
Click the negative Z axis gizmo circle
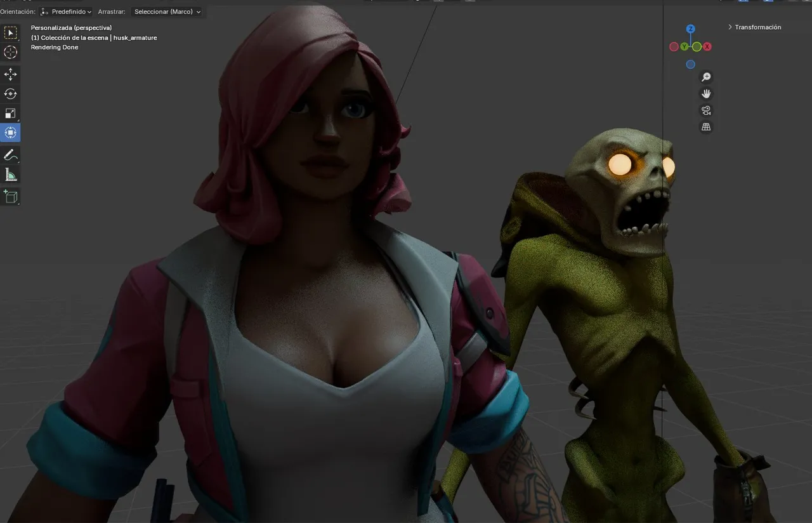pyautogui.click(x=690, y=64)
